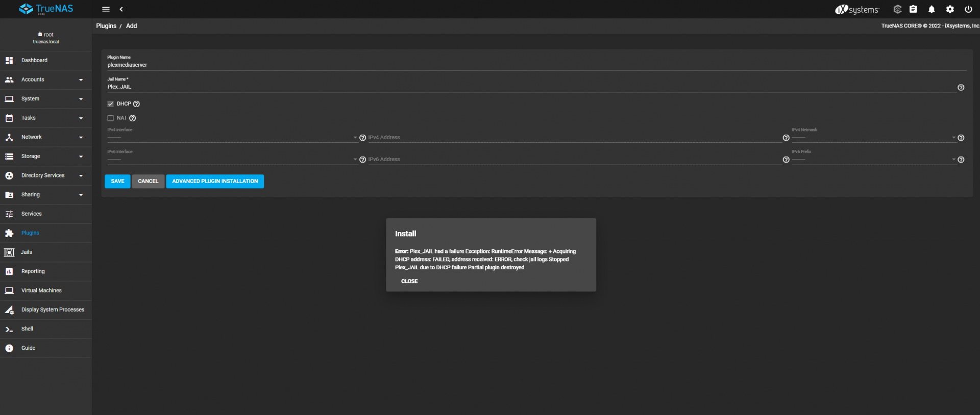Image resolution: width=980 pixels, height=415 pixels.
Task: Click the System laptop icon
Action: point(9,99)
